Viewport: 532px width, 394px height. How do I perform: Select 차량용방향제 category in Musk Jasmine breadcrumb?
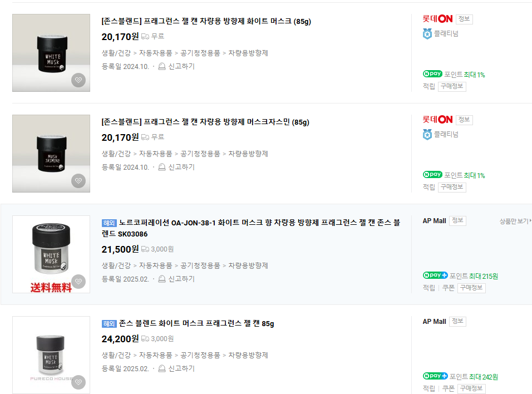pyautogui.click(x=248, y=154)
